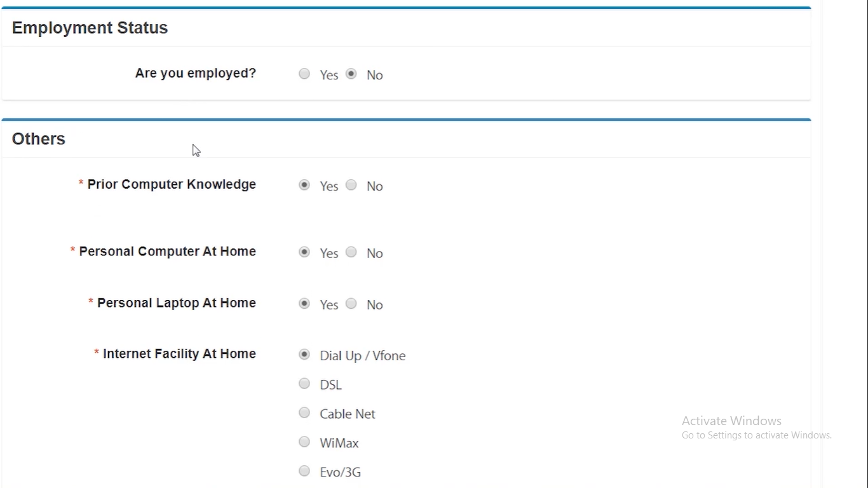Click the Employment Status section heading

[x=90, y=28]
